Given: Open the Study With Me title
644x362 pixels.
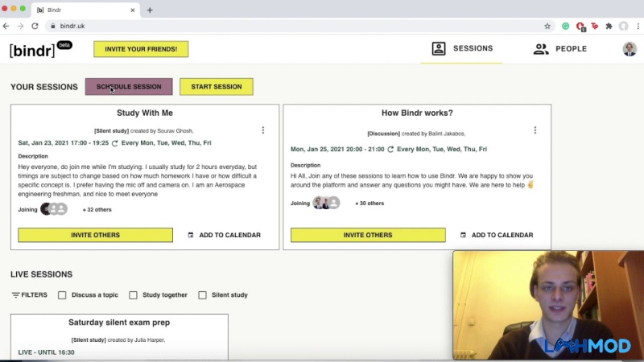Looking at the screenshot, I should pyautogui.click(x=145, y=113).
